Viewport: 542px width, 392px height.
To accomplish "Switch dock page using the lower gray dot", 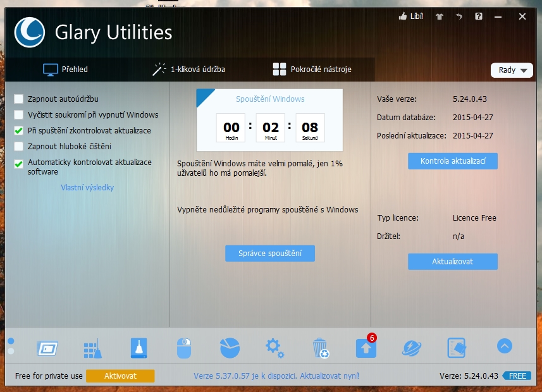I will pos(11,351).
